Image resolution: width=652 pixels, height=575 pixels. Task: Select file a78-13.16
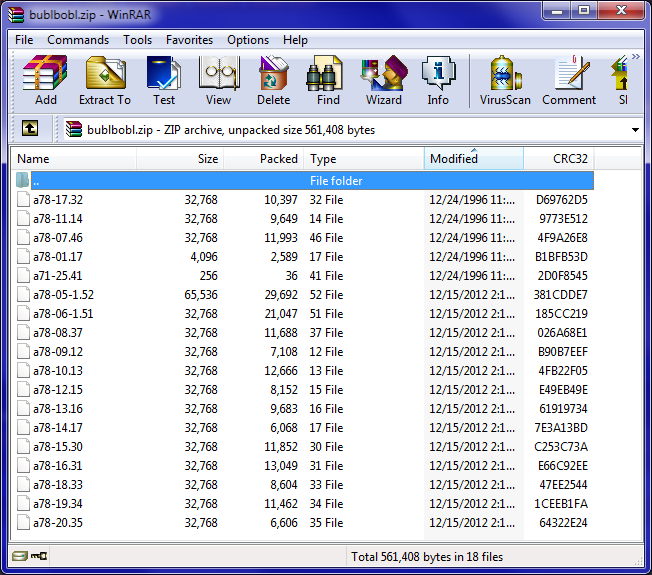point(58,409)
